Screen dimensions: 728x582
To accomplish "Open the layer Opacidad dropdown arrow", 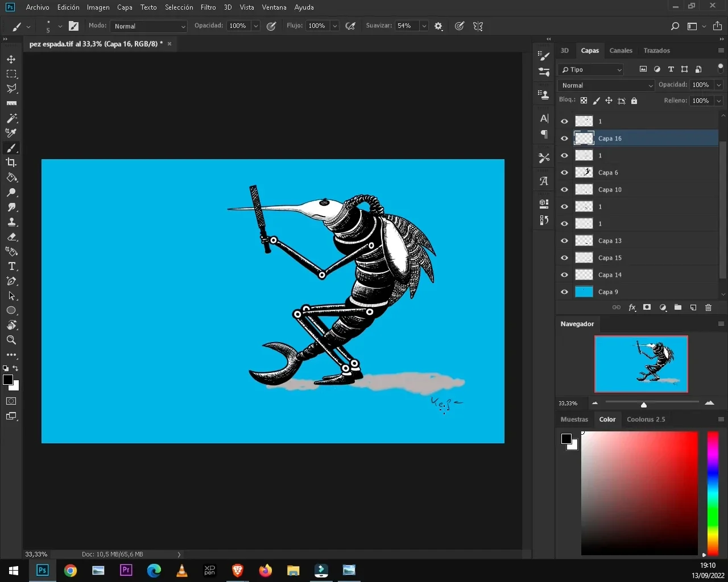I will coord(718,85).
